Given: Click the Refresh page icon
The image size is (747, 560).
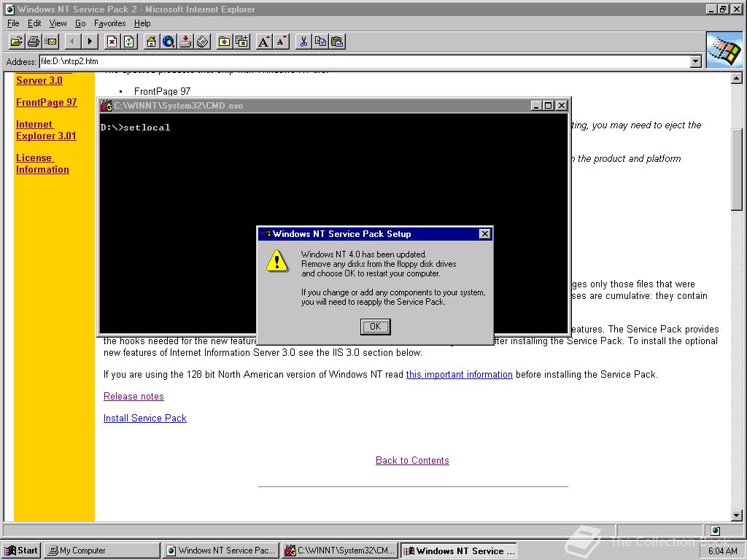Looking at the screenshot, I should (x=128, y=42).
